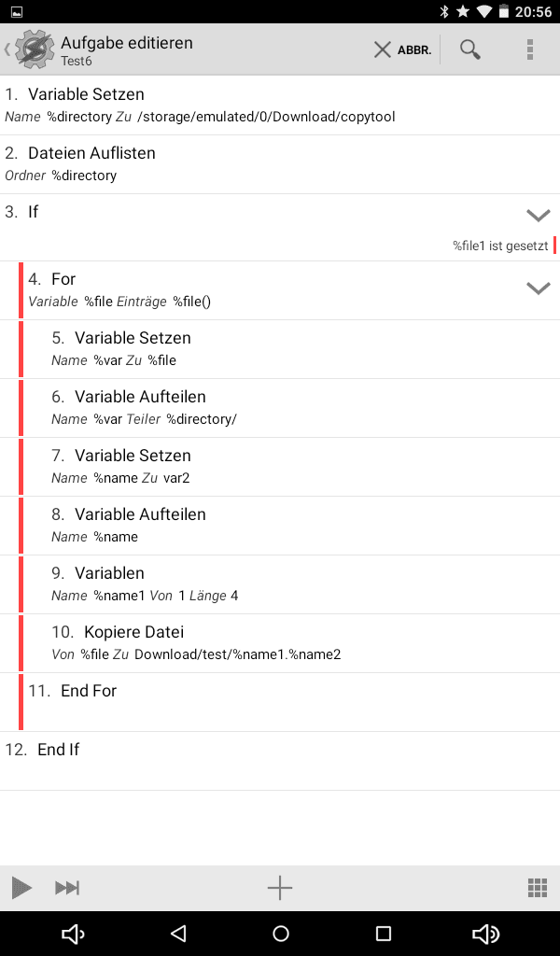Edit the %file1 ist gesetzt condition
Viewport: 560px width, 956px height.
(x=500, y=246)
